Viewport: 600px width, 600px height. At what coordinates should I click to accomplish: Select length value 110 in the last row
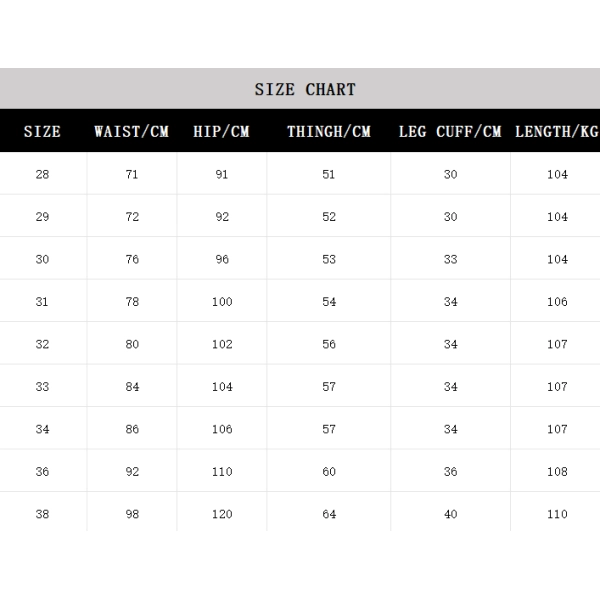click(x=557, y=514)
